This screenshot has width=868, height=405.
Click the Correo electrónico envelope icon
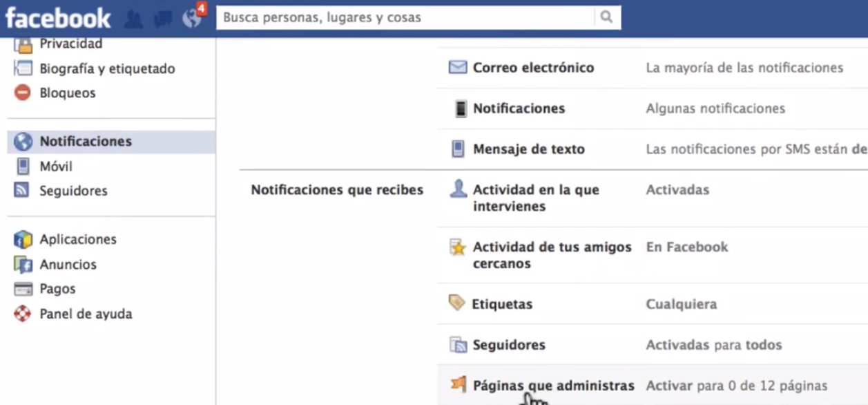pos(458,68)
